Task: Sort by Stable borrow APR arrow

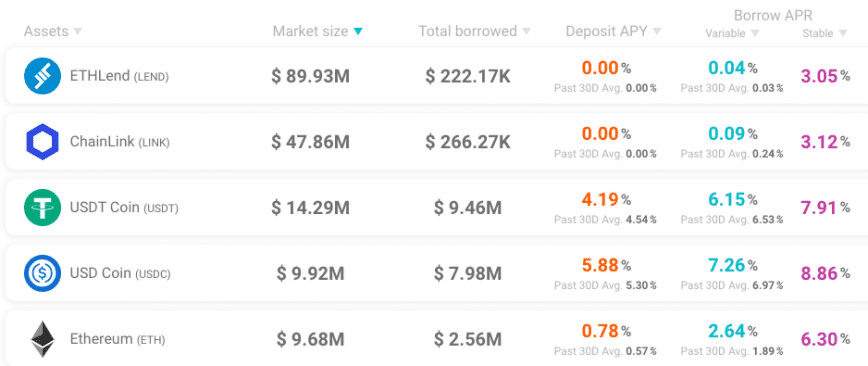Action: (x=843, y=33)
